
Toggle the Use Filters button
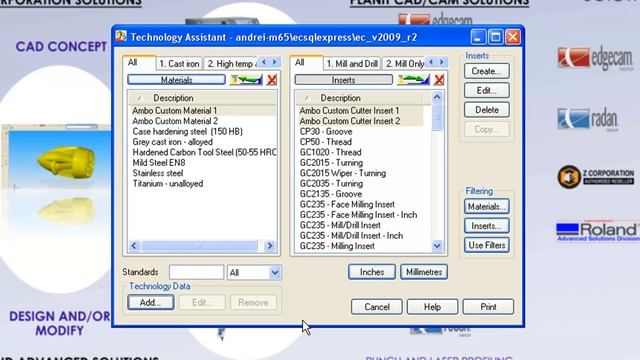[487, 245]
